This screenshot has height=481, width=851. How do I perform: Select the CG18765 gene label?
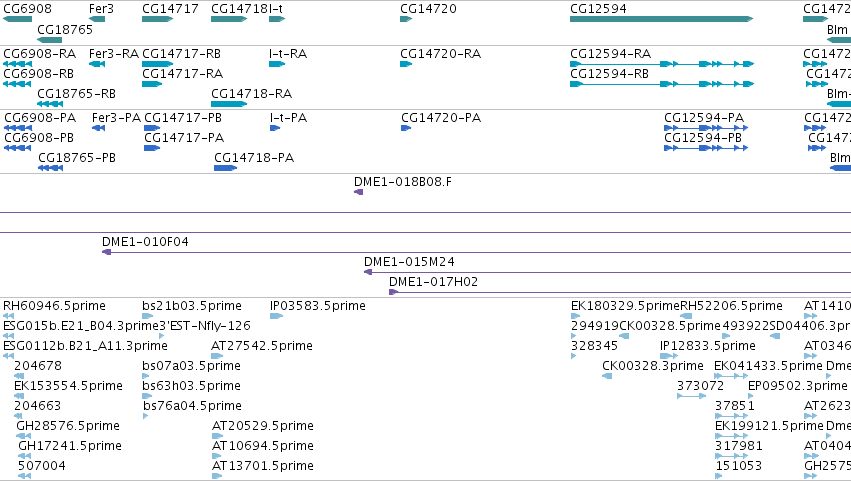(65, 29)
